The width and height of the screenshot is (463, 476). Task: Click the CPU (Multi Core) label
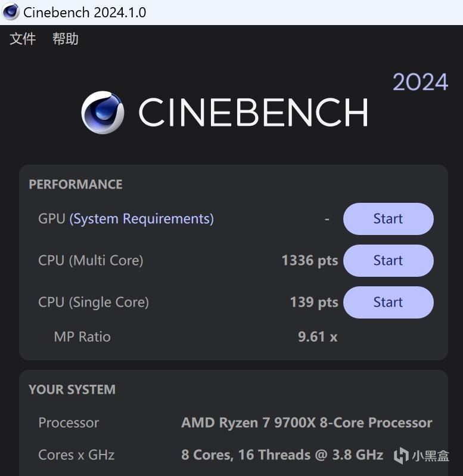(x=91, y=261)
